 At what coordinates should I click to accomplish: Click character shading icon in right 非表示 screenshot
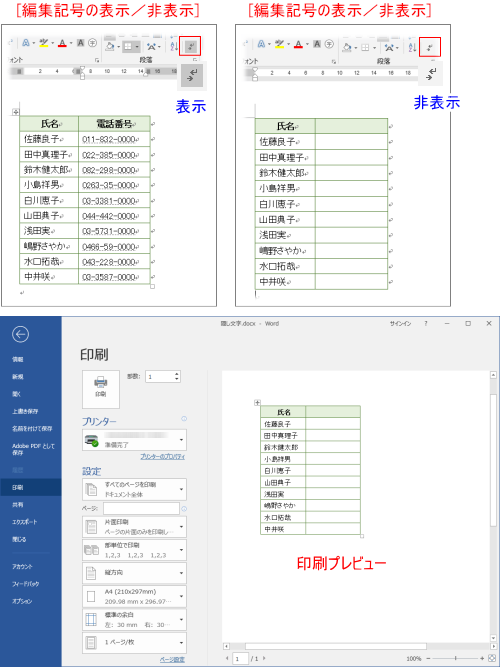tap(317, 44)
